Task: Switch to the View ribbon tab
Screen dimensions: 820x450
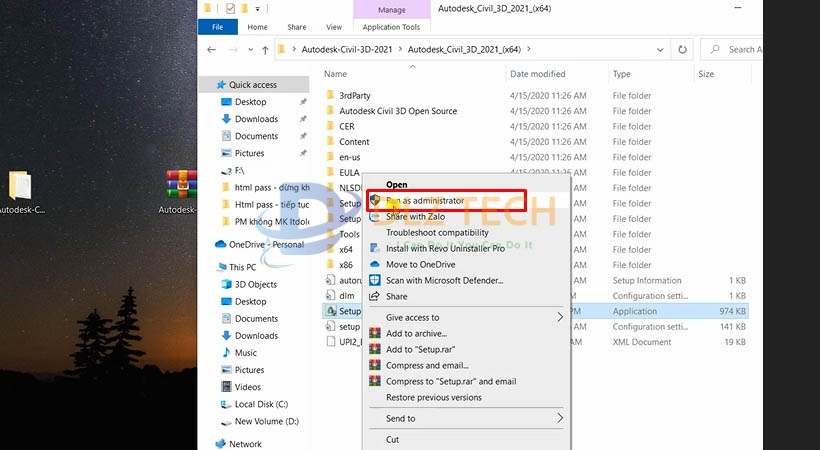Action: point(334,27)
